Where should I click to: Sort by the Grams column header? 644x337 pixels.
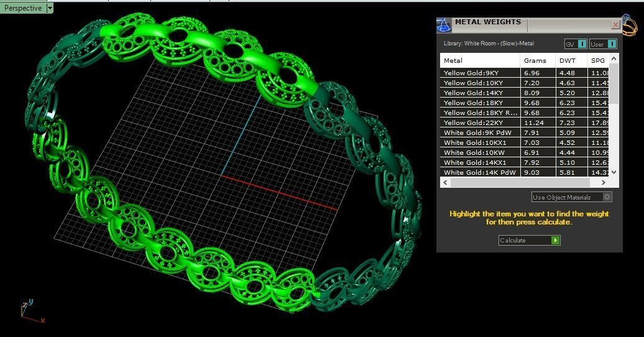(x=538, y=60)
